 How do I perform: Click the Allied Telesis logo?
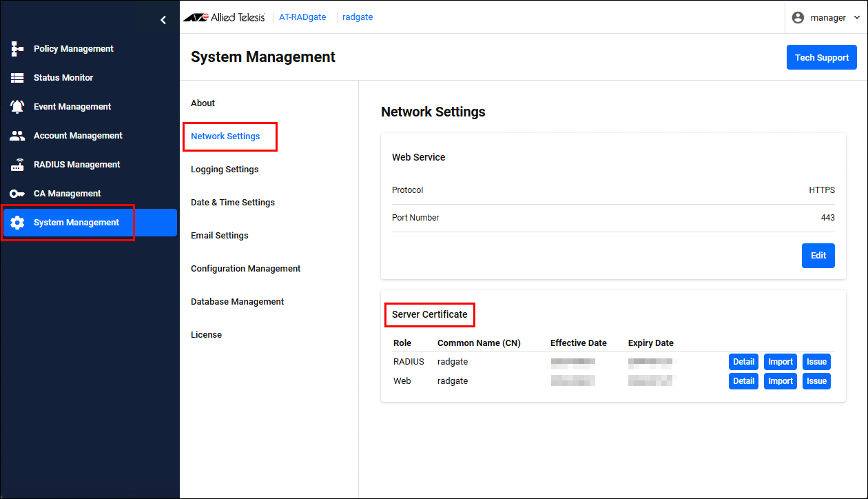click(x=224, y=17)
